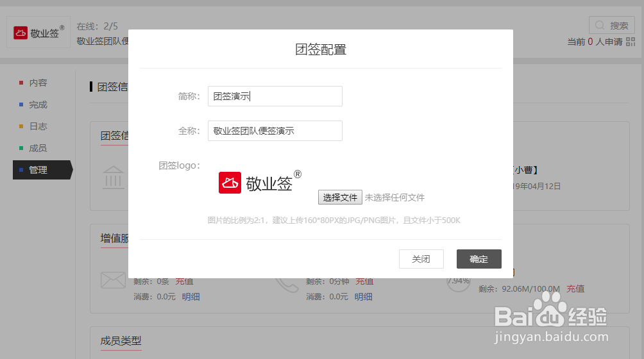
Task: Click 充值 next to 92.06M/100.0M storage
Action: [x=575, y=289]
